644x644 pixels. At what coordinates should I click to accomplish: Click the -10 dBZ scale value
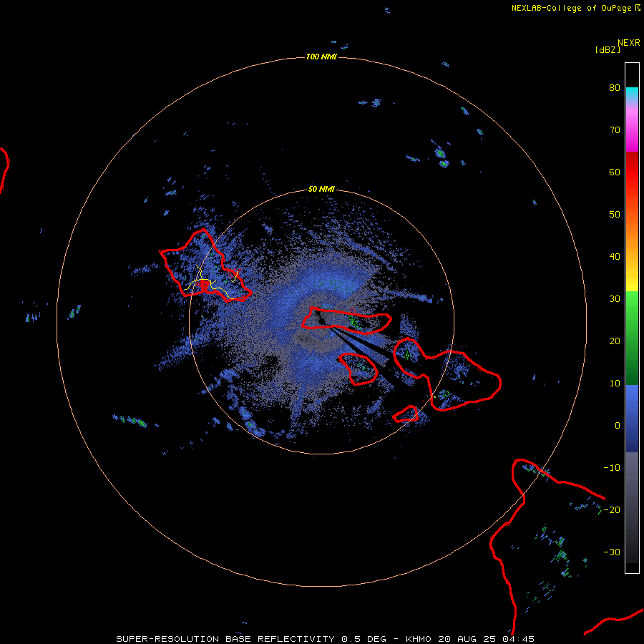click(x=612, y=468)
